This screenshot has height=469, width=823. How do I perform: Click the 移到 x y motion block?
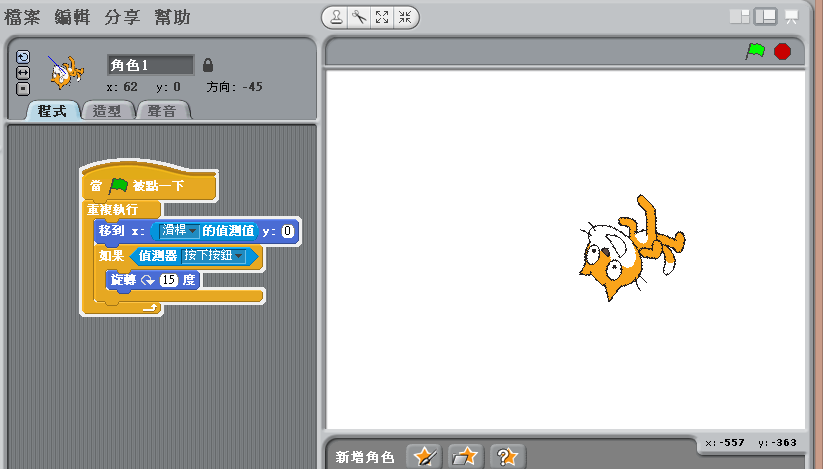click(x=197, y=231)
